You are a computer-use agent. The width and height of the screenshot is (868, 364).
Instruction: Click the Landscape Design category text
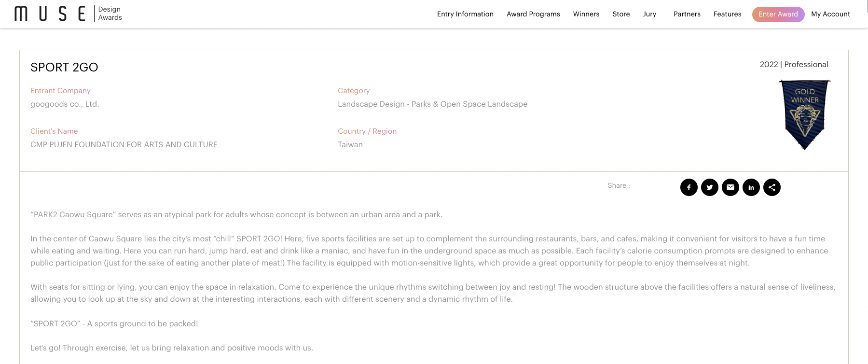coord(432,104)
